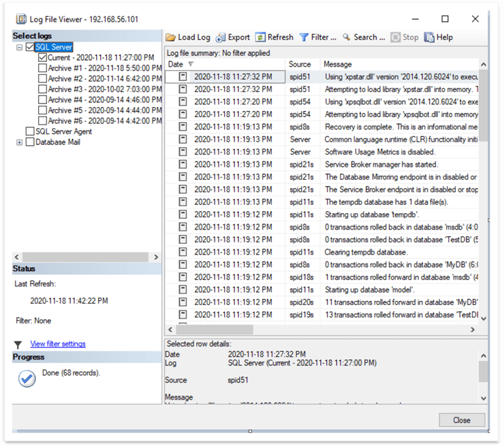Viewport: 504px width, 446px height.
Task: Collapse the SQL Server tree node
Action: pos(20,47)
